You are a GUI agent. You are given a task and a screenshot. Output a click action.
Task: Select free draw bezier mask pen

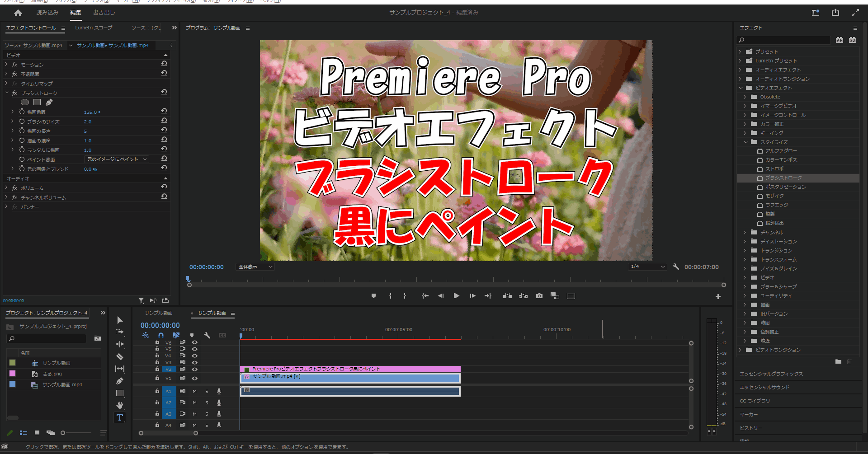click(x=49, y=103)
